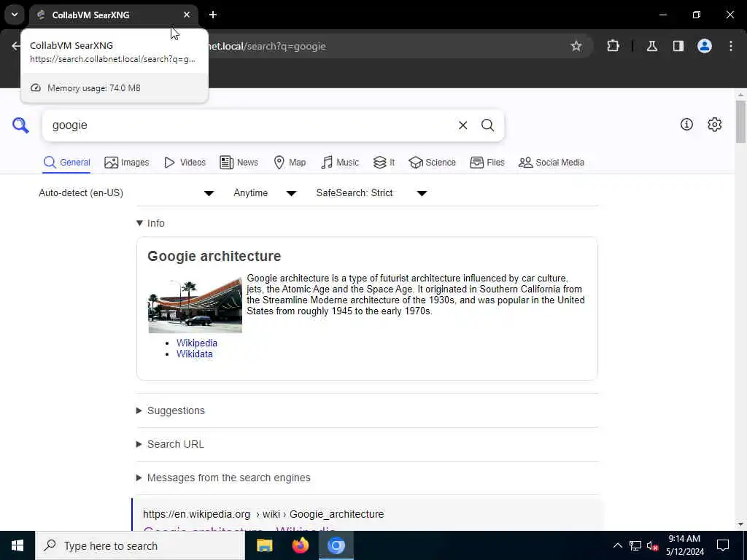This screenshot has width=747, height=560.
Task: Switch to the Music category
Action: point(340,163)
